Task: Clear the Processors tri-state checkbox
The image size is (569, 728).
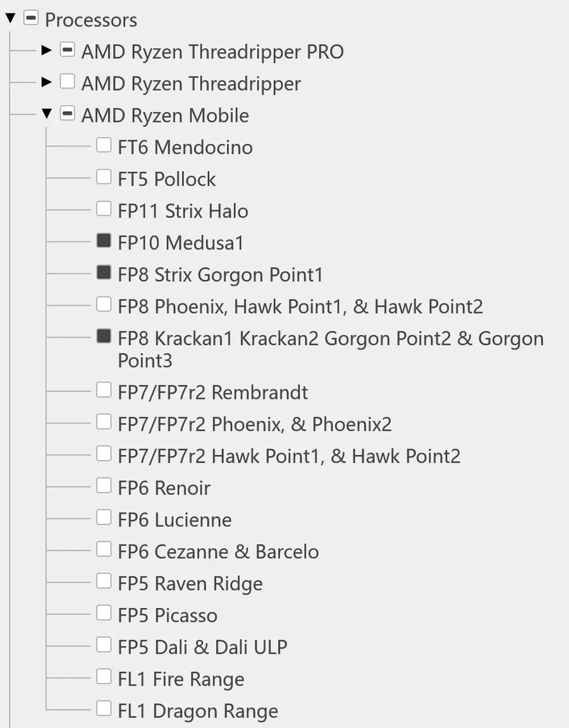Action: [29, 18]
